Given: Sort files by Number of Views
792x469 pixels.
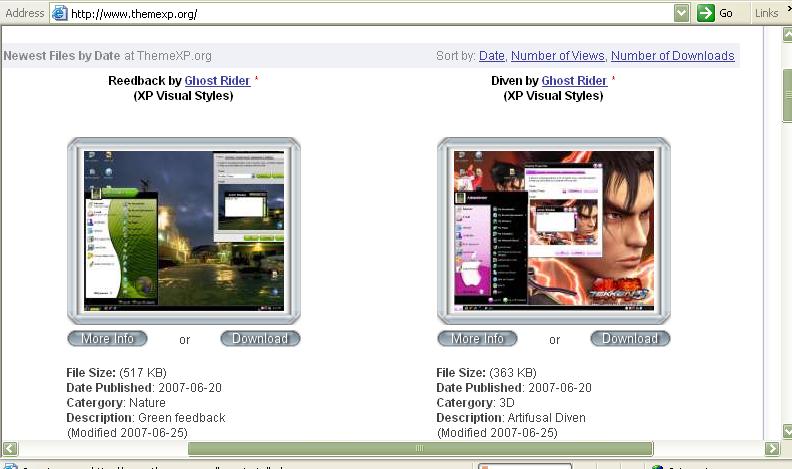Looking at the screenshot, I should pos(558,56).
